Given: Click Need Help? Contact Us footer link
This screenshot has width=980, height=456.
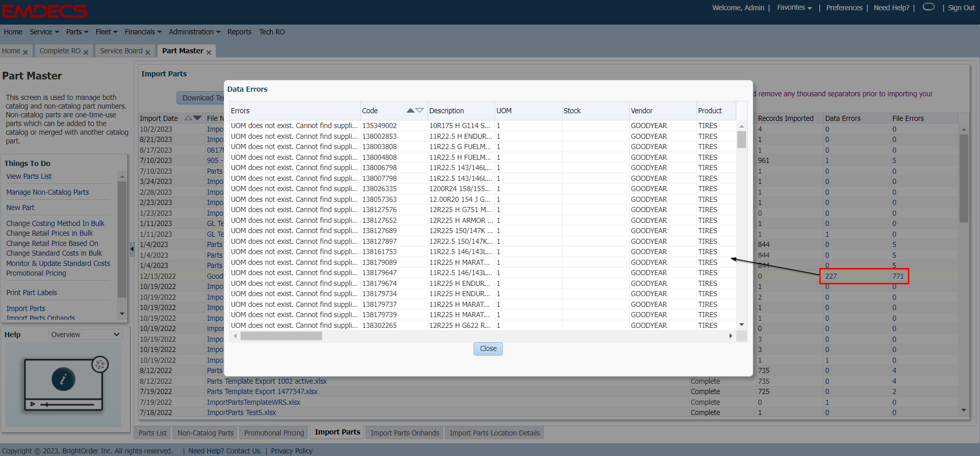Looking at the screenshot, I should [225, 451].
